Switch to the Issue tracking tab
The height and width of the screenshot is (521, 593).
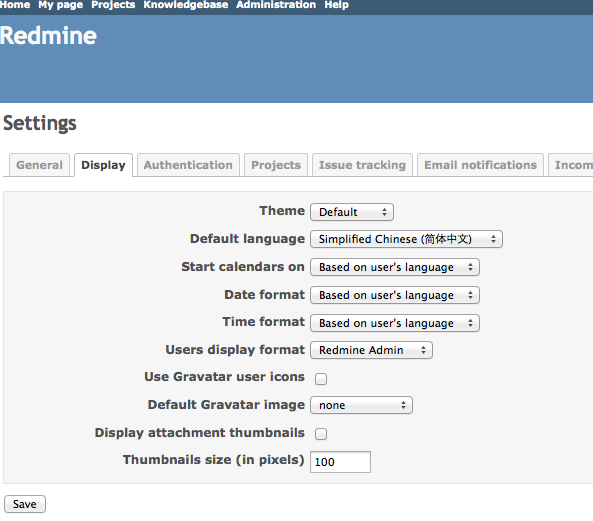(x=362, y=165)
